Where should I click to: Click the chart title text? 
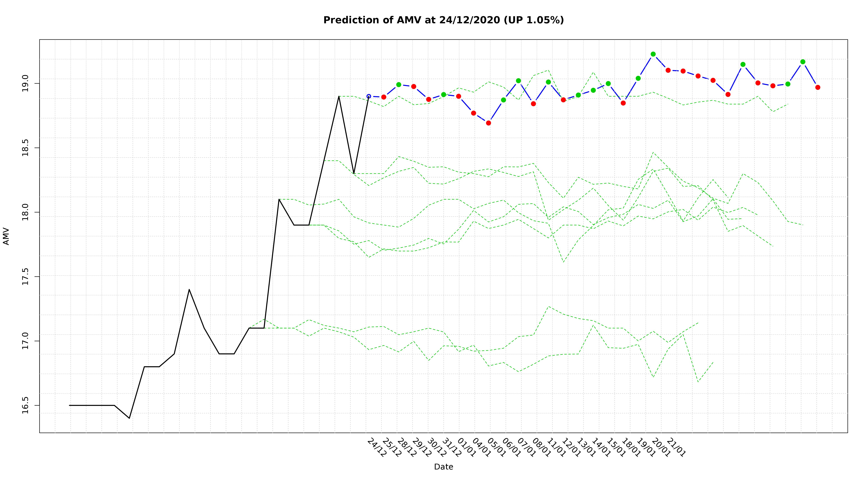click(x=443, y=20)
